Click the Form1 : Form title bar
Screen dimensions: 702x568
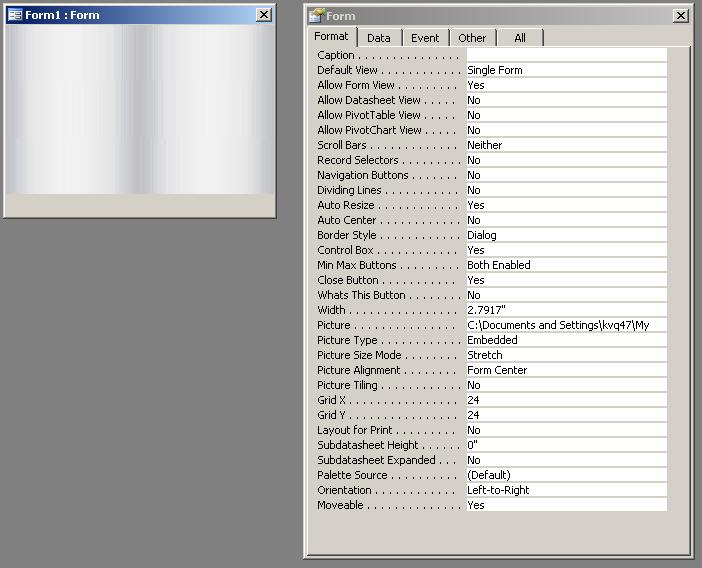(x=139, y=15)
